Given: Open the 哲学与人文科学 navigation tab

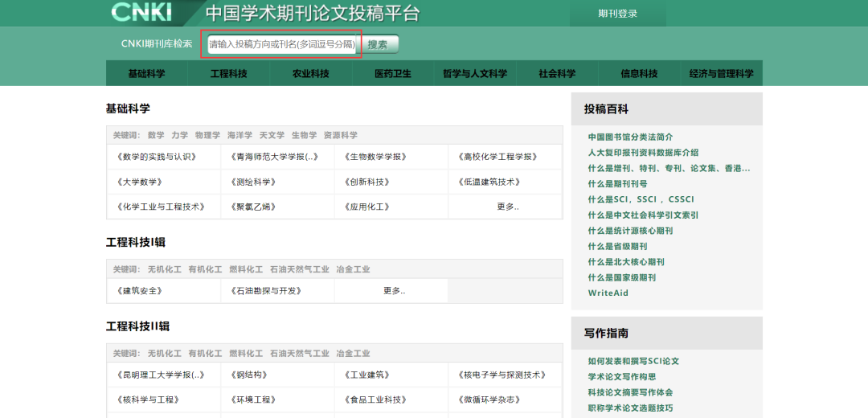Looking at the screenshot, I should point(475,74).
